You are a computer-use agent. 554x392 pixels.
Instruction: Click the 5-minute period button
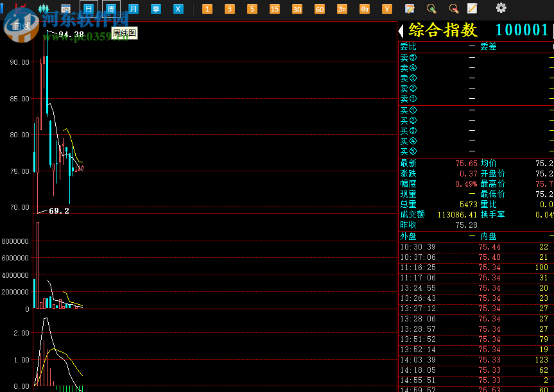pos(252,9)
